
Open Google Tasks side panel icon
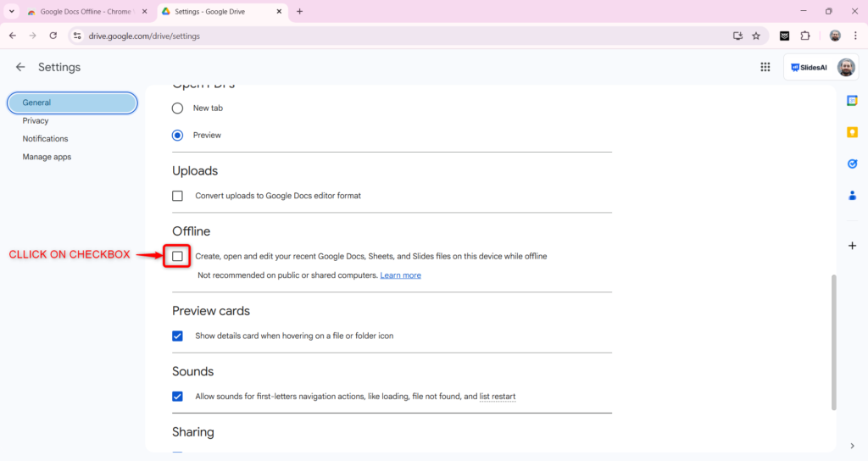tap(852, 164)
